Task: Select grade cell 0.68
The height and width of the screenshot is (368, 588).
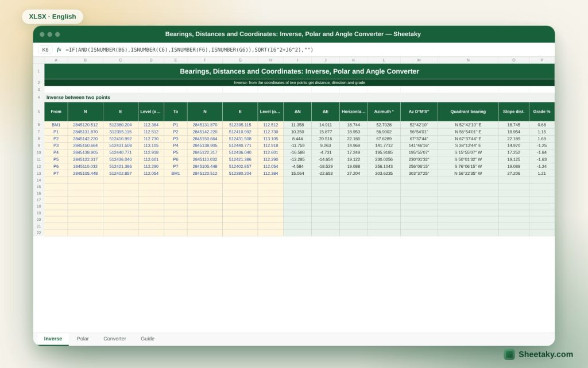Action: pos(541,125)
